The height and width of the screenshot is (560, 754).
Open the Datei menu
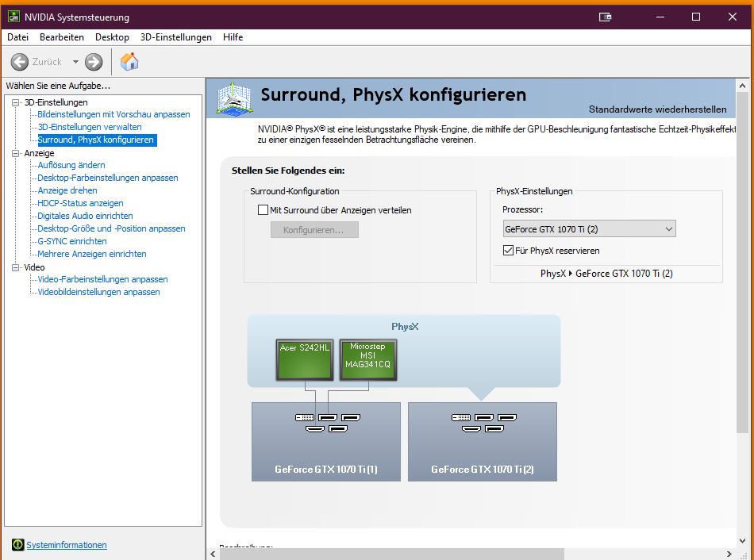point(17,37)
